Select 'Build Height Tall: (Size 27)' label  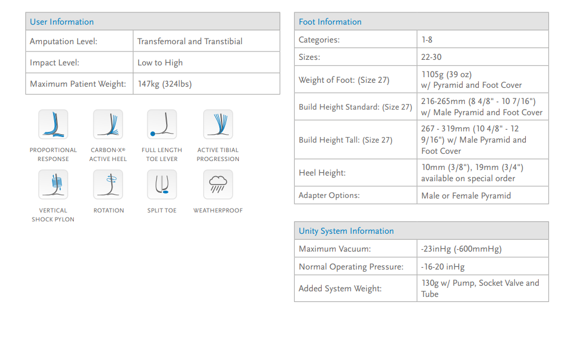click(345, 140)
